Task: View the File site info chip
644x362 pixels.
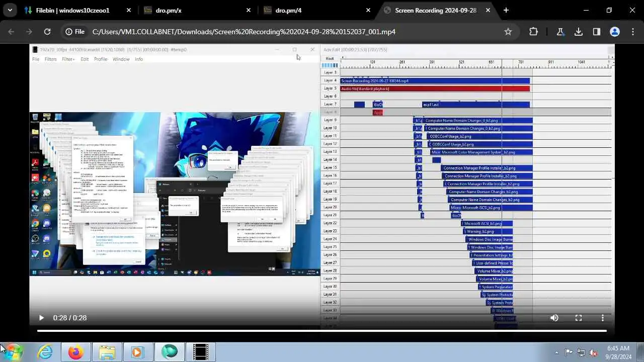Action: click(75, 32)
